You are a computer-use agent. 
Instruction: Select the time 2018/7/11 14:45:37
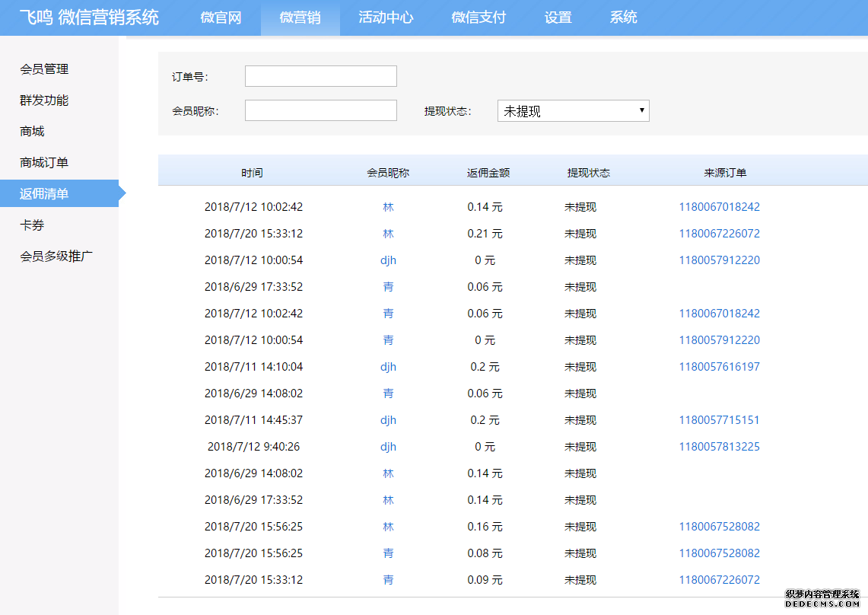click(253, 420)
